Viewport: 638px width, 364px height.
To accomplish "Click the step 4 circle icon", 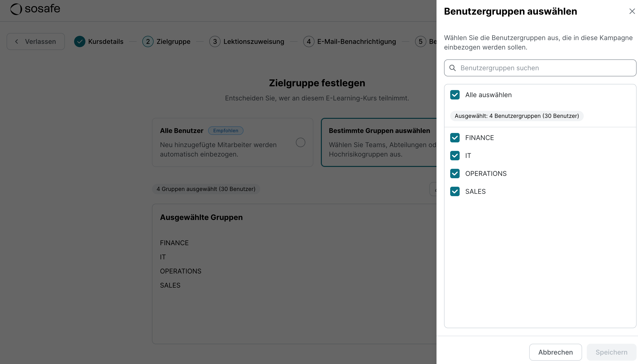I will 309,41.
